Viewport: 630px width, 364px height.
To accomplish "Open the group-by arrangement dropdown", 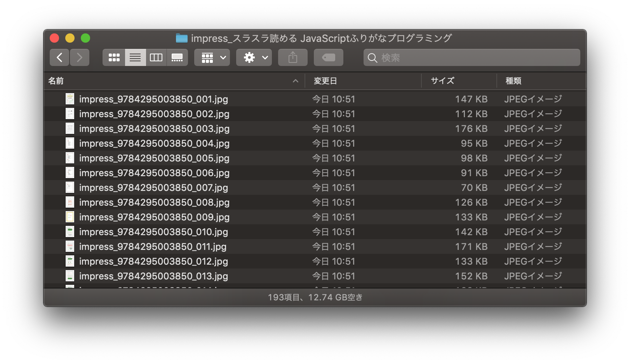I will (x=212, y=57).
